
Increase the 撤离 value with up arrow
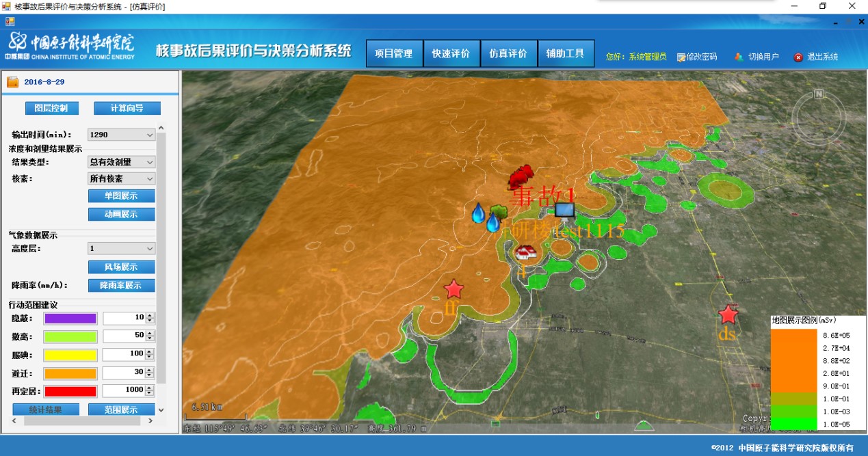[x=150, y=334]
